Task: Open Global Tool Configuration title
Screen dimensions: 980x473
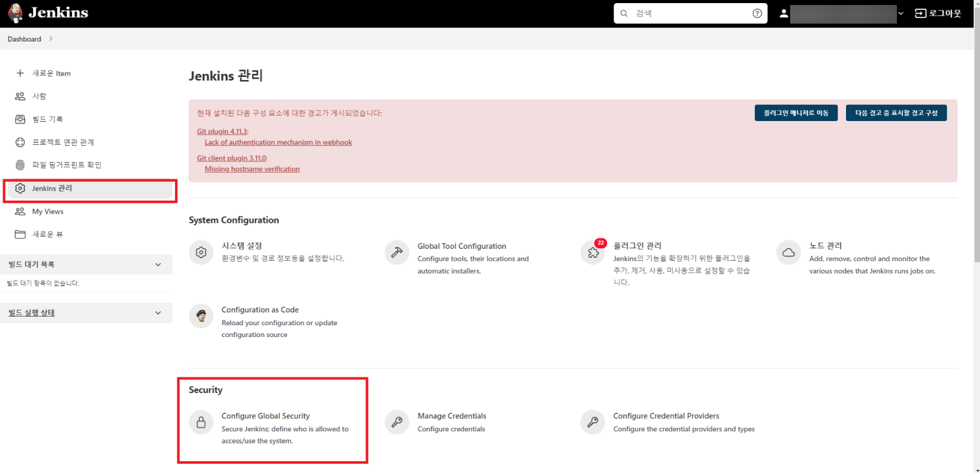Action: [x=461, y=246]
